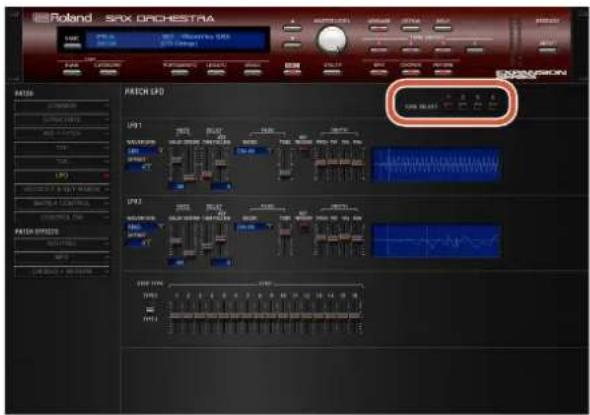The width and height of the screenshot is (590, 415).
Task: Open the TVA page in Patch list
Action: coord(62,162)
